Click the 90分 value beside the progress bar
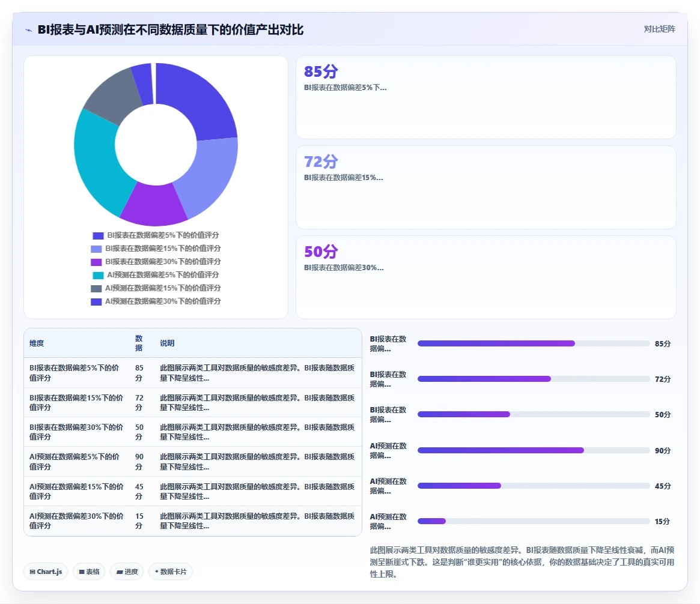Viewport: 700px width, 604px height. pos(663,450)
